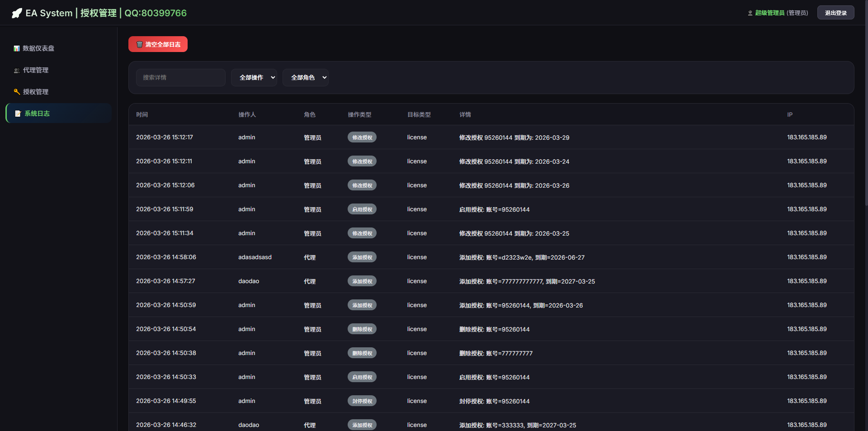Click the 启用授权 badge in the 15:11:59 row
Screen dimensions: 868x431
tap(362, 209)
